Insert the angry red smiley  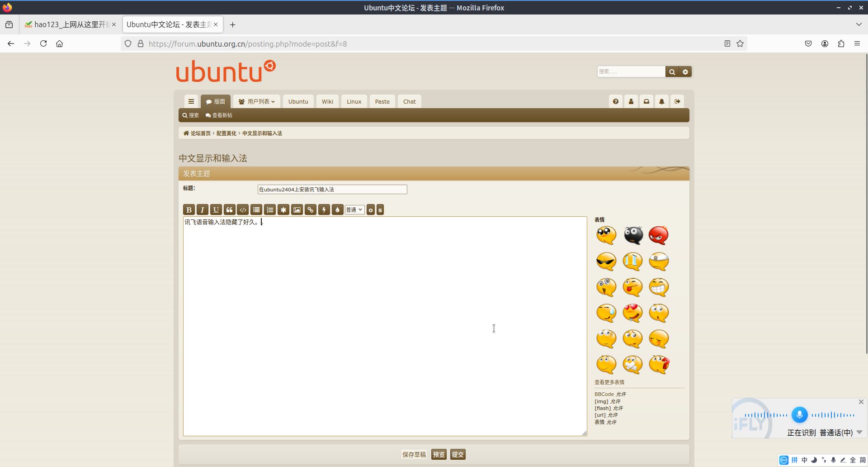(x=659, y=235)
